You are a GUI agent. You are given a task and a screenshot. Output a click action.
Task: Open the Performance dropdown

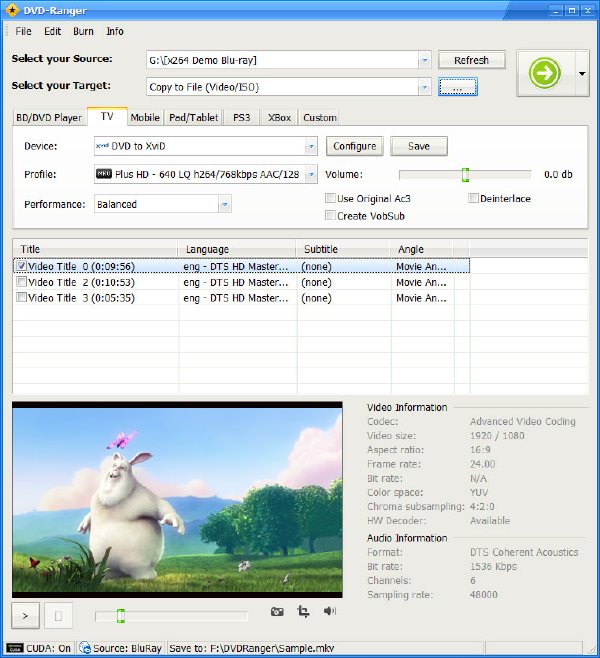225,204
